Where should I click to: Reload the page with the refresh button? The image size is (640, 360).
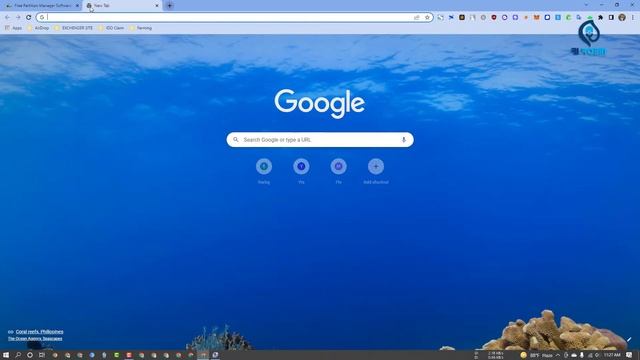pos(29,17)
